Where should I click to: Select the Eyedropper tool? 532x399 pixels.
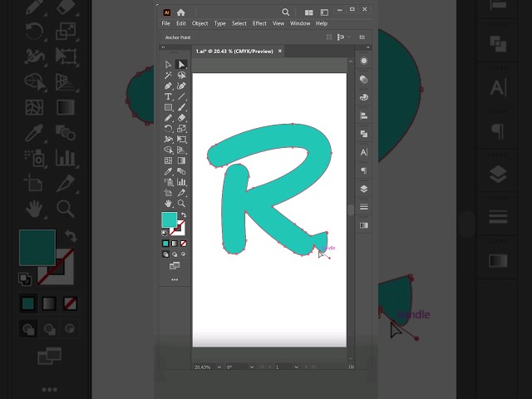(168, 171)
